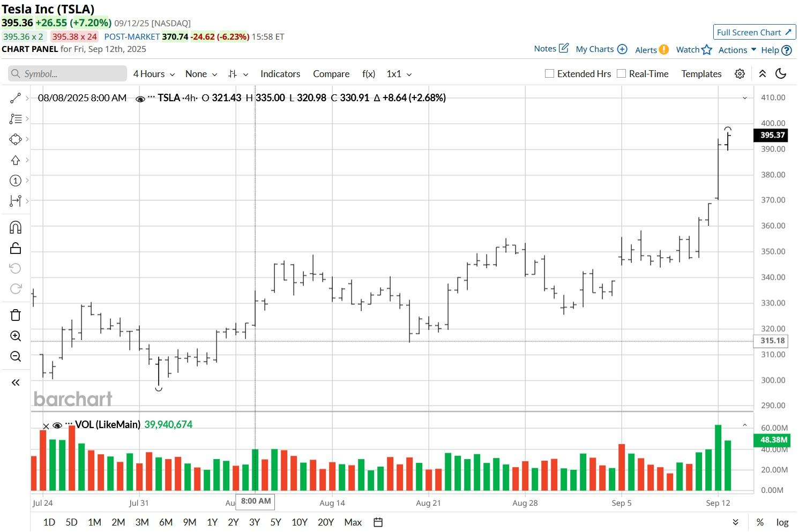This screenshot has width=799, height=532.
Task: Select the 3M time range
Action: [x=142, y=522]
